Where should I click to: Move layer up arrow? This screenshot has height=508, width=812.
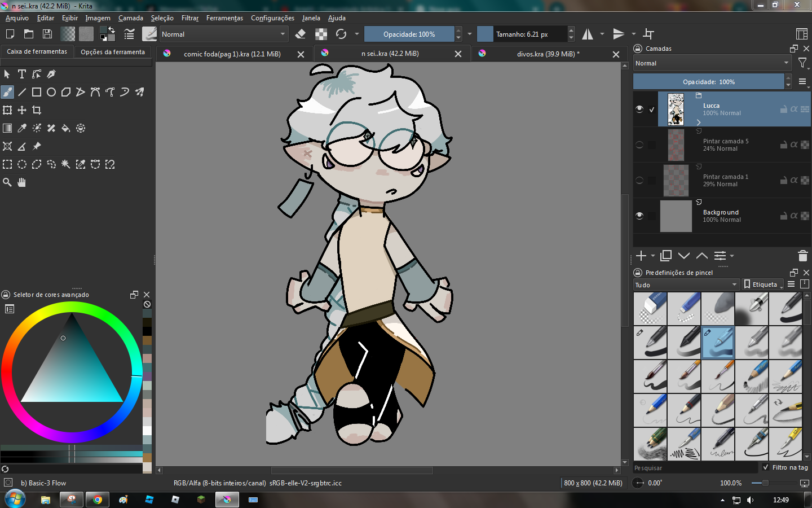(702, 256)
